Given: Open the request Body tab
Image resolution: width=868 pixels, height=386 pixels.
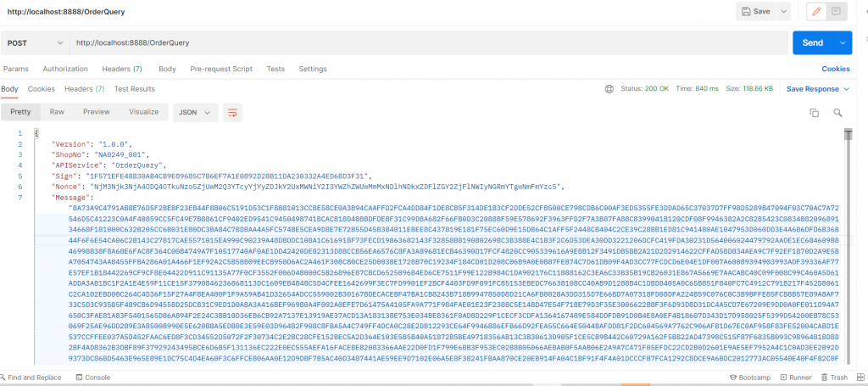Looking at the screenshot, I should (x=167, y=70).
